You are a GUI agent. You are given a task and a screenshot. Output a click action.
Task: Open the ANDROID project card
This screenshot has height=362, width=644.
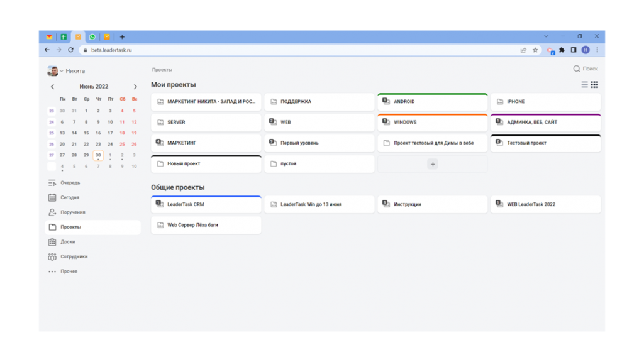tap(432, 102)
